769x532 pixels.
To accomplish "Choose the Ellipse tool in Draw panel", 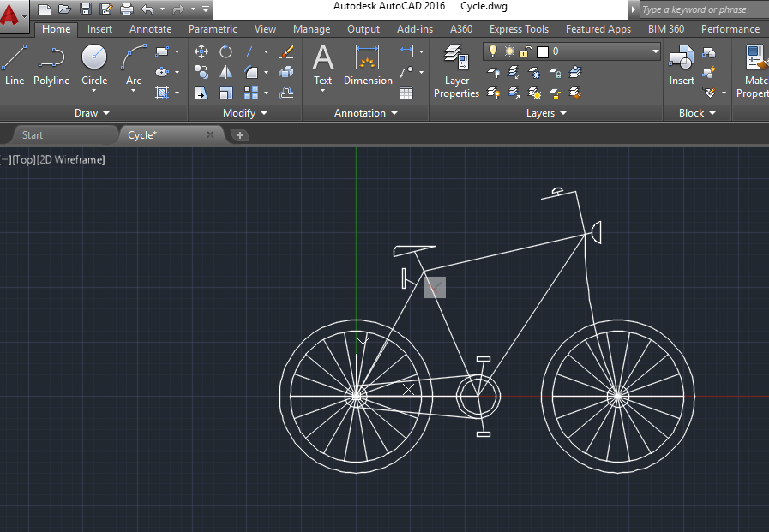I will [x=162, y=72].
